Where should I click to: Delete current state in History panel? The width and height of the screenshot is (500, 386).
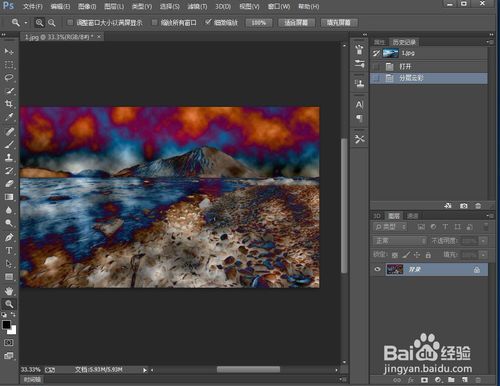click(478, 206)
